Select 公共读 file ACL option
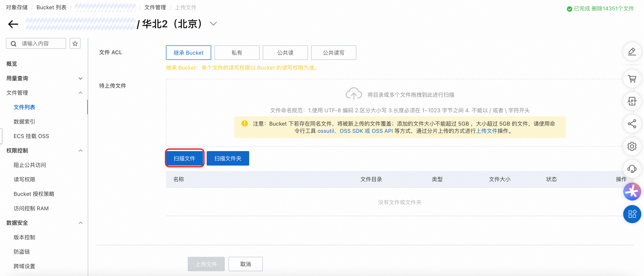 coord(285,53)
